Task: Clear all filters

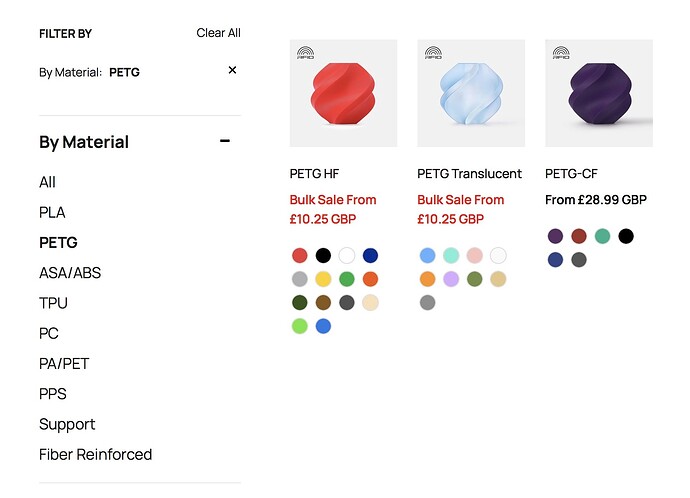Action: 218,33
